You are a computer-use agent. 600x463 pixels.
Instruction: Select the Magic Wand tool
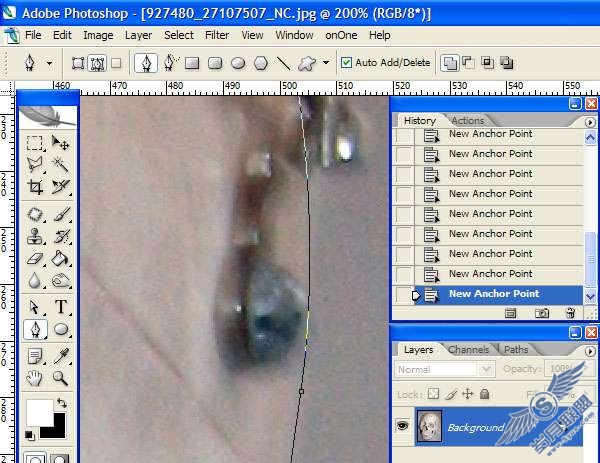60,165
